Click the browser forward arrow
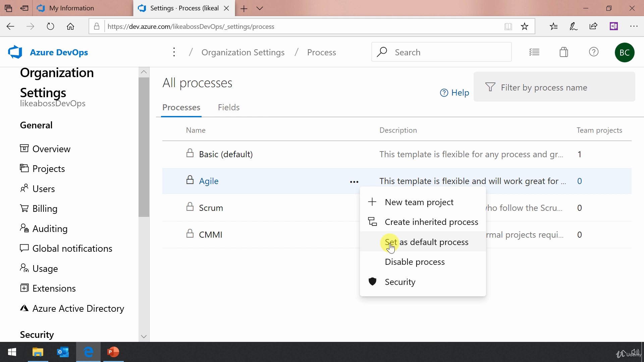The width and height of the screenshot is (644, 362). [x=30, y=26]
